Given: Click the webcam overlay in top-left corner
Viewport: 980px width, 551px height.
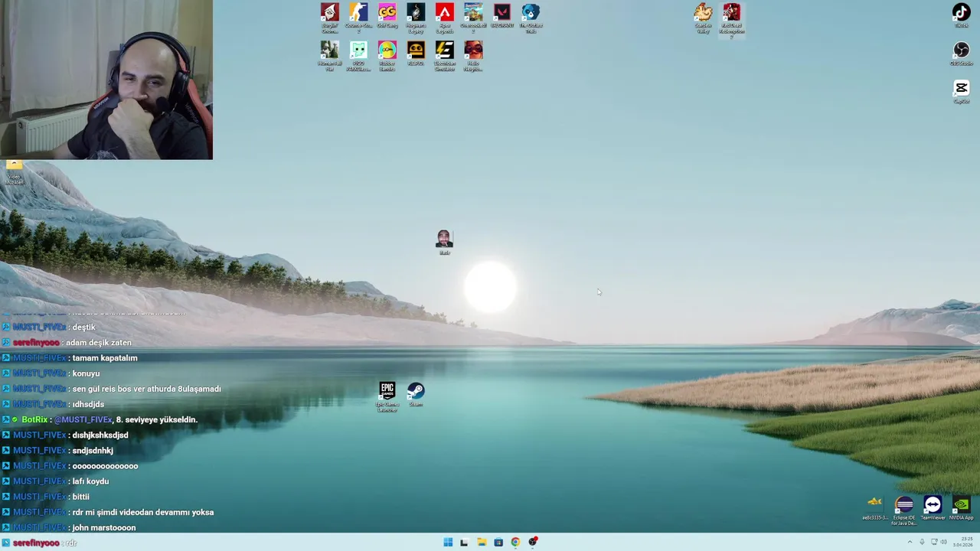Looking at the screenshot, I should (106, 80).
